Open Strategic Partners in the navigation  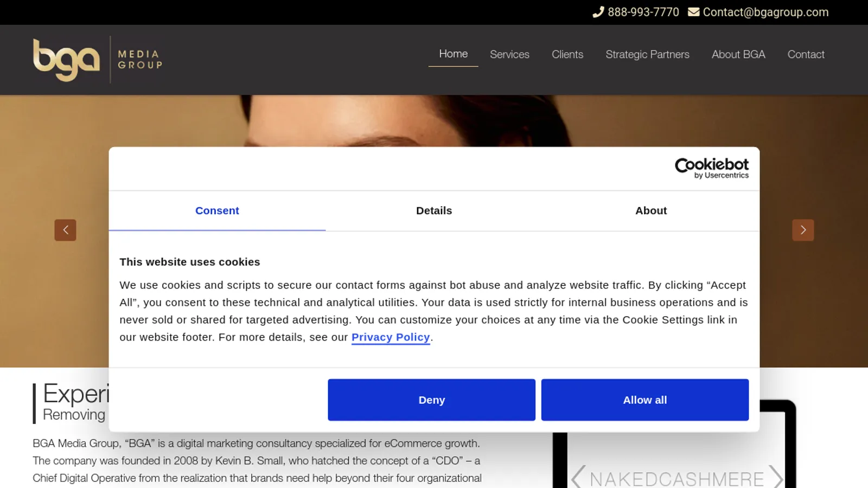[647, 54]
